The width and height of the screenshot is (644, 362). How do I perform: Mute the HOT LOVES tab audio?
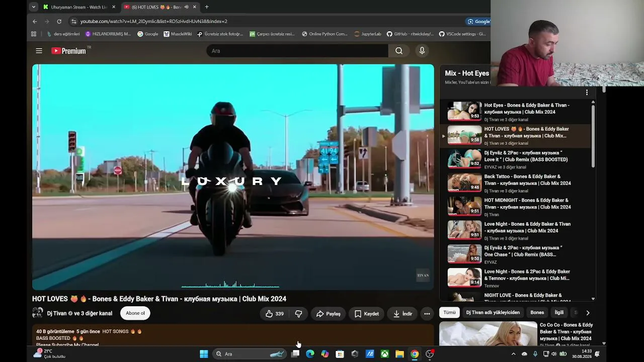click(x=187, y=7)
